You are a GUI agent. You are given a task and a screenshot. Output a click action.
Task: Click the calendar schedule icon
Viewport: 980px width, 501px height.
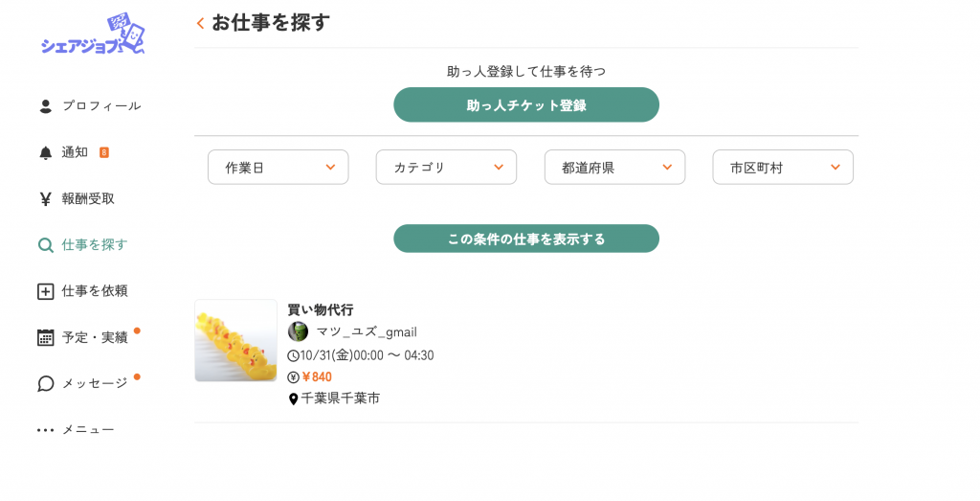(x=45, y=337)
